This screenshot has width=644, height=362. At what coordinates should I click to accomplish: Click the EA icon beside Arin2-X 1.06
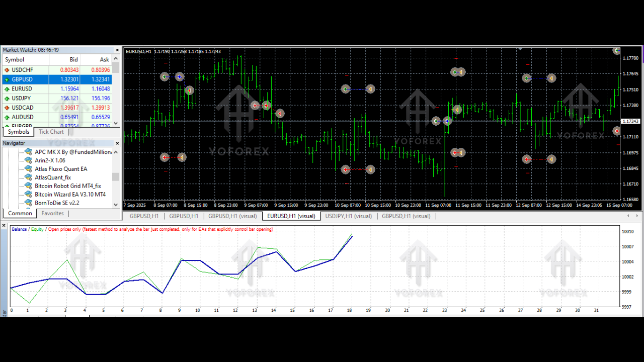(x=28, y=160)
